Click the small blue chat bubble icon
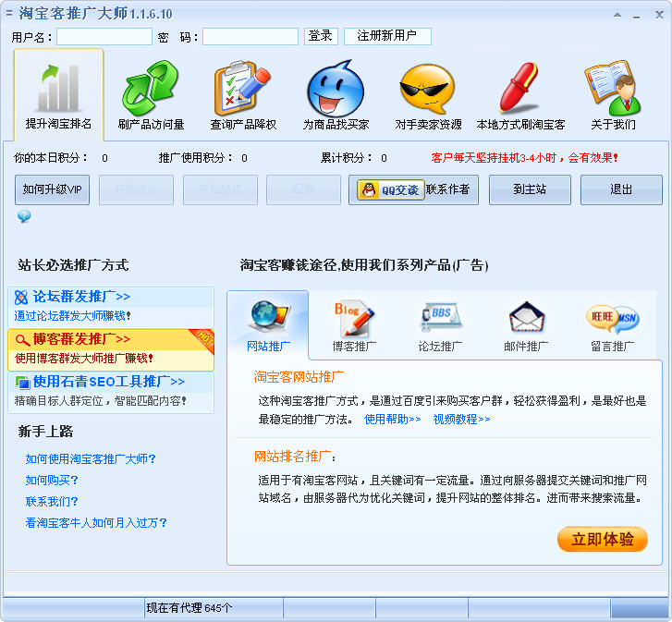 click(24, 216)
